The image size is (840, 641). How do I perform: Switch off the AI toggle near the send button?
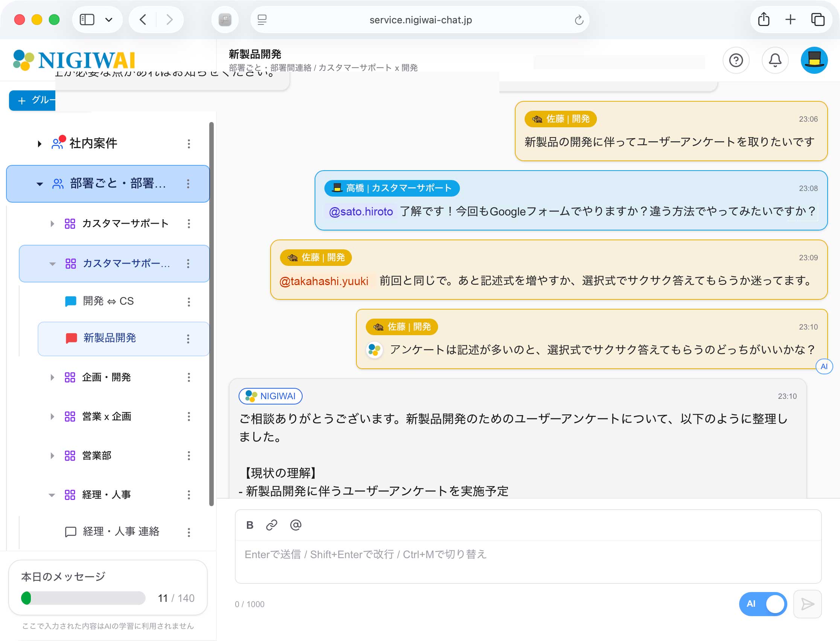click(x=762, y=604)
